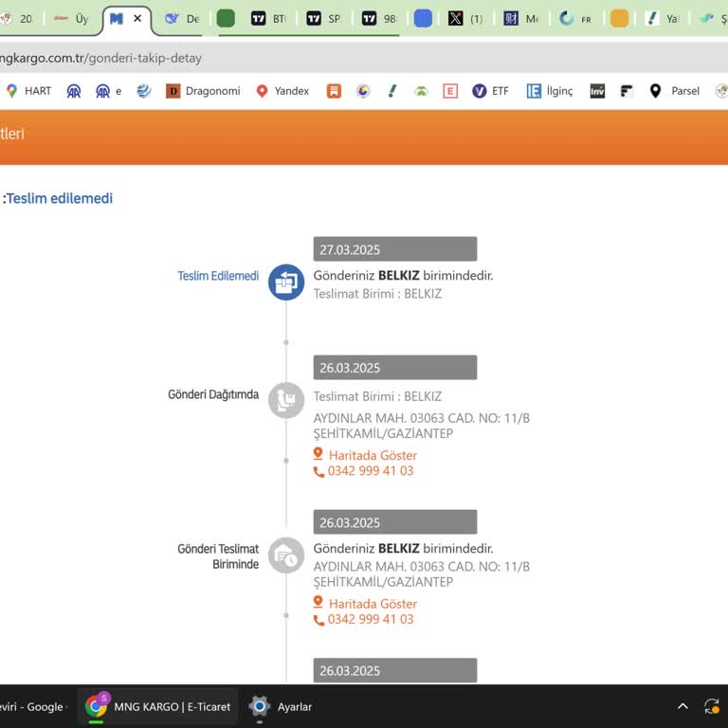Open the İlginç bookmark
This screenshot has width=728, height=728.
(x=550, y=91)
